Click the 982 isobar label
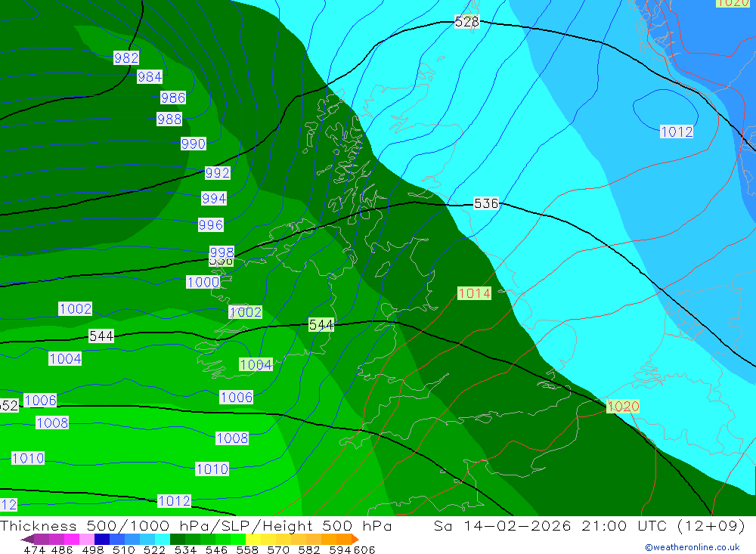 tap(126, 58)
